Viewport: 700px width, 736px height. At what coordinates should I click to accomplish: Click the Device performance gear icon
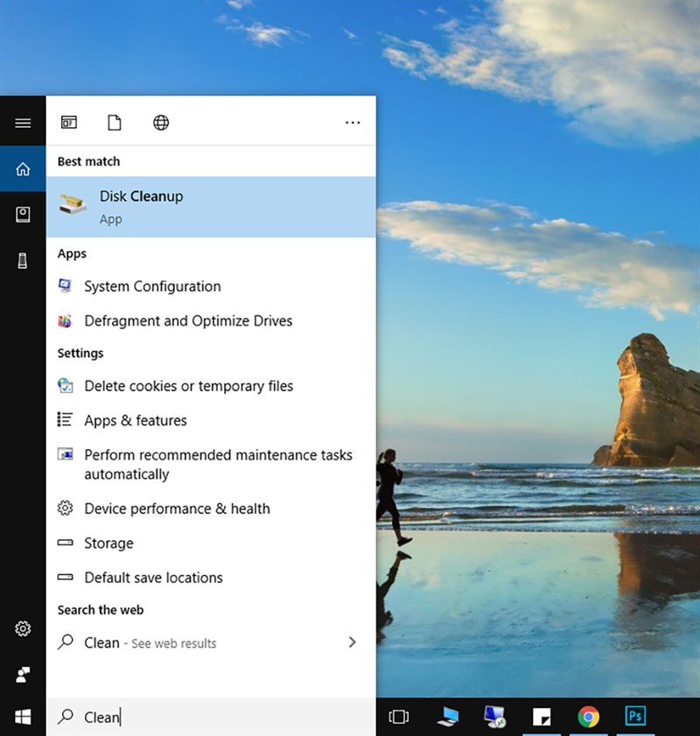66,508
